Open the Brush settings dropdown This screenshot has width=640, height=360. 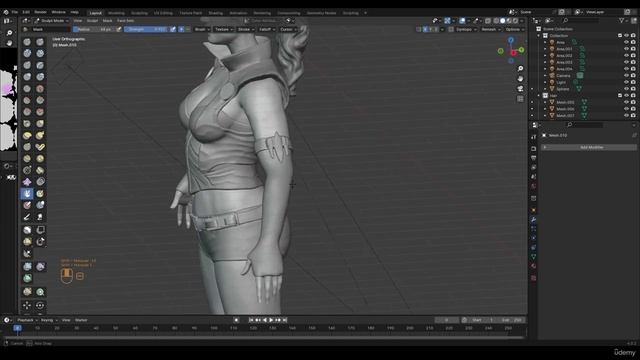(202, 29)
